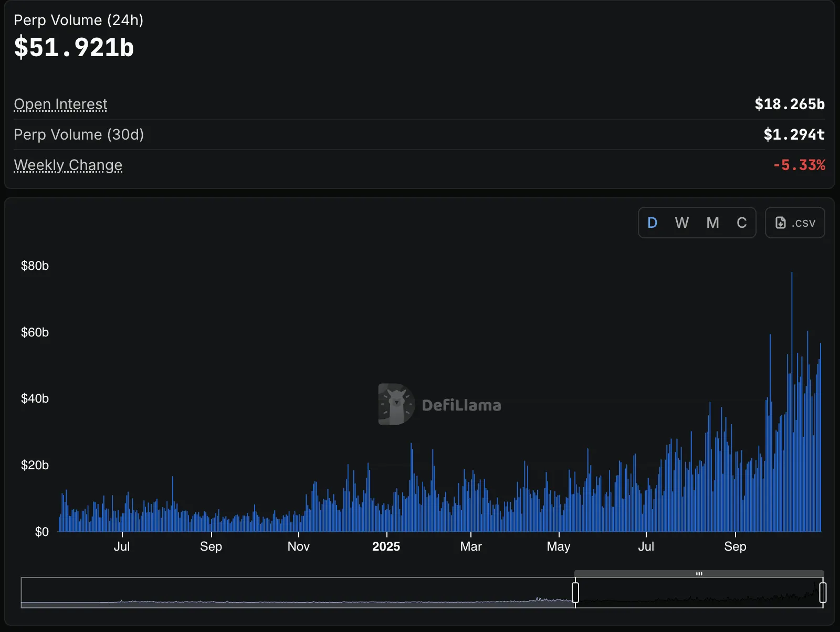This screenshot has height=632, width=840.
Task: Click the tallest volume bar near October
Action: 792,367
